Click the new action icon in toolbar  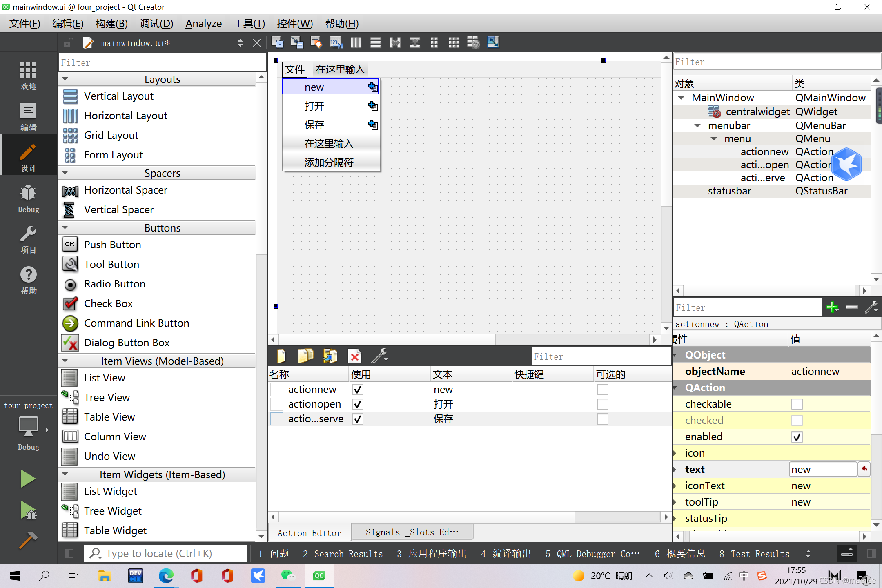coord(281,356)
